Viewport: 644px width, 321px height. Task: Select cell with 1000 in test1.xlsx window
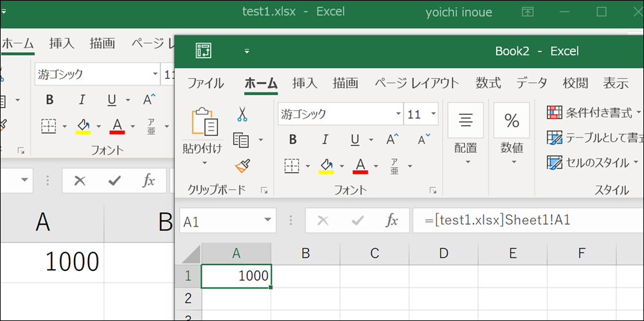tap(52, 262)
